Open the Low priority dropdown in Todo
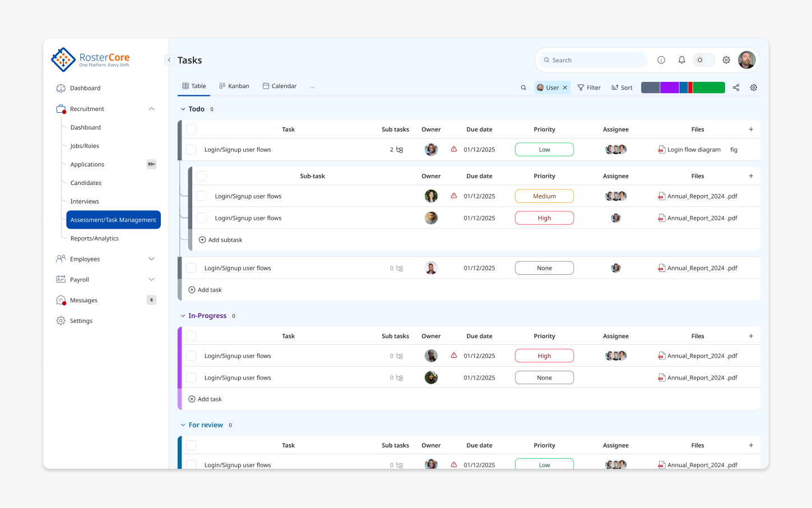 tap(544, 150)
